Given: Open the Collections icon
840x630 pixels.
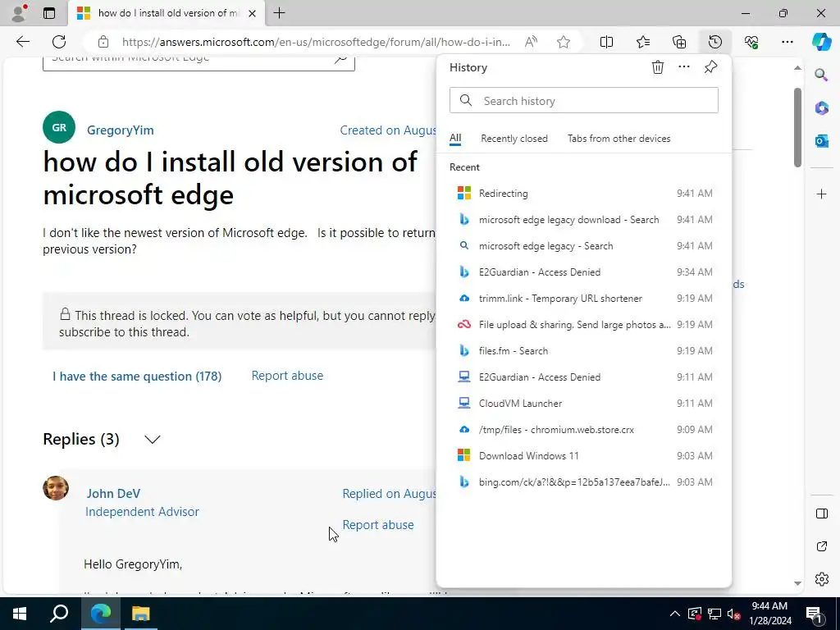Looking at the screenshot, I should point(679,42).
